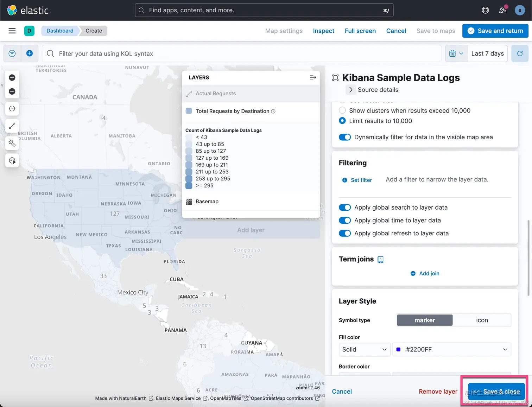Open the Inspect panel
This screenshot has width=532, height=407.
[x=323, y=31]
